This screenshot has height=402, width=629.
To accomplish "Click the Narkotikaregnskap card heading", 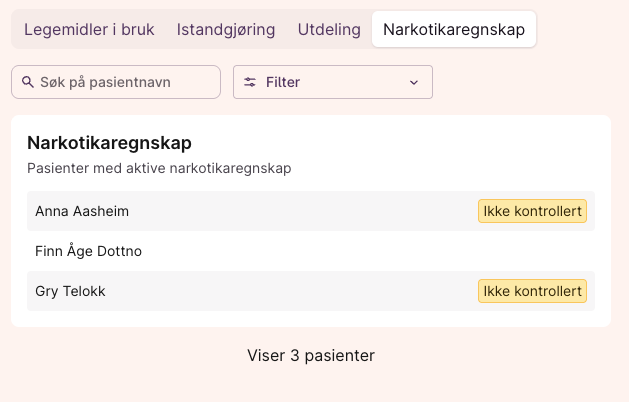I will (109, 143).
